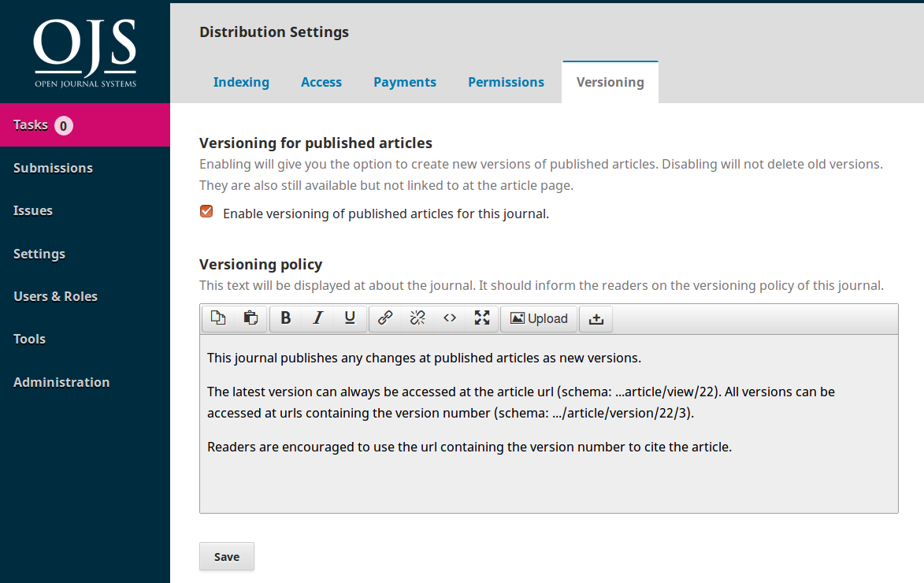The width and height of the screenshot is (924, 583).
Task: Click the 'Versioning policy' heading
Action: click(261, 264)
